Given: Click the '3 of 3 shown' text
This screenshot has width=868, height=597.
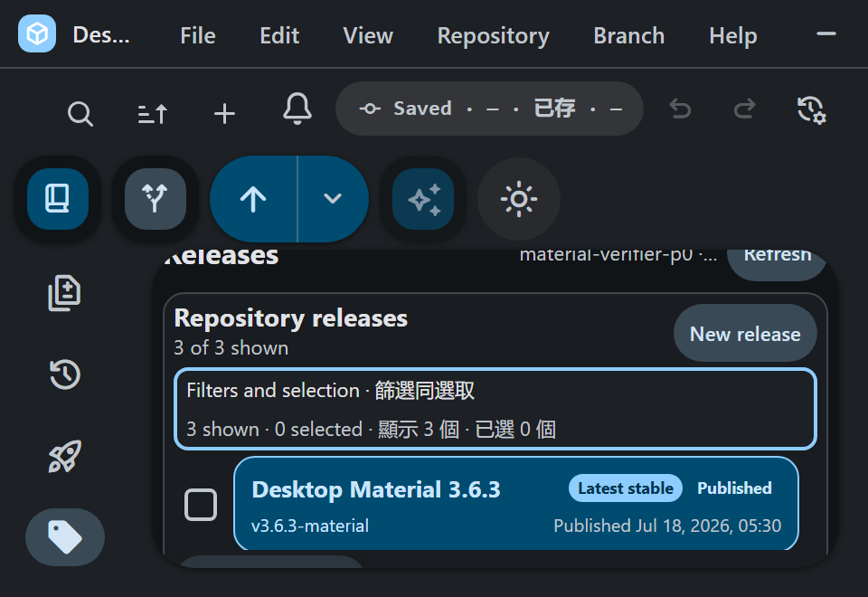Looking at the screenshot, I should pyautogui.click(x=231, y=347).
